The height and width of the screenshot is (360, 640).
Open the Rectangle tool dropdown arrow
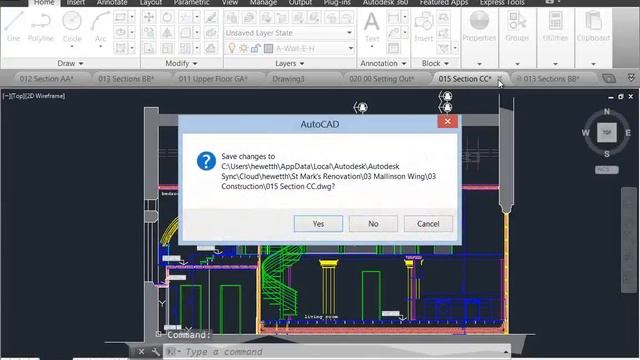[132, 17]
